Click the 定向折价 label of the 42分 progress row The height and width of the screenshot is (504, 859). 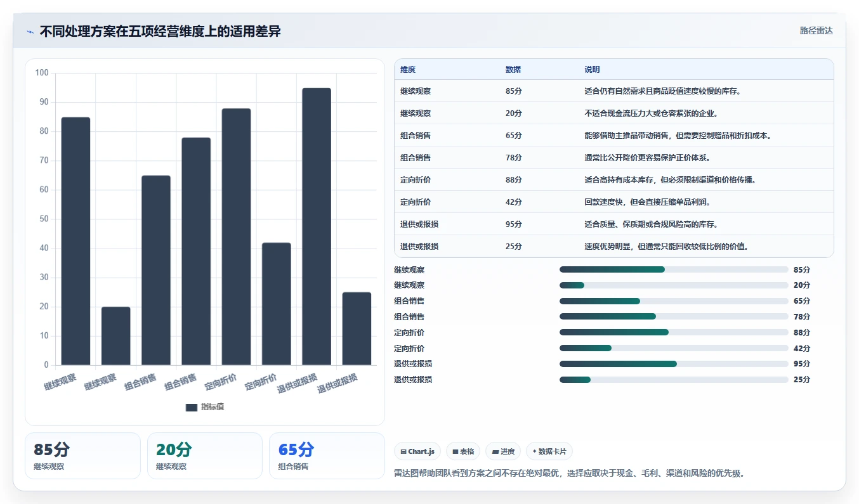[409, 348]
